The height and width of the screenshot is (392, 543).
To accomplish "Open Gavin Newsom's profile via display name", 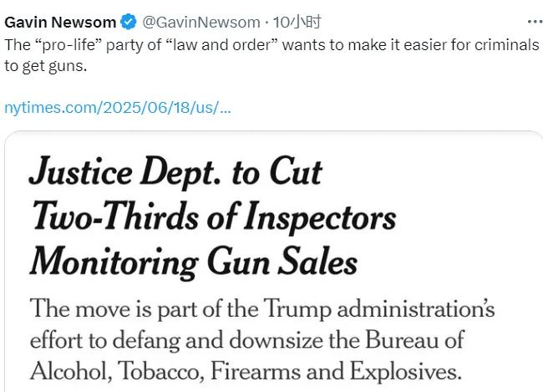I will [x=59, y=21].
